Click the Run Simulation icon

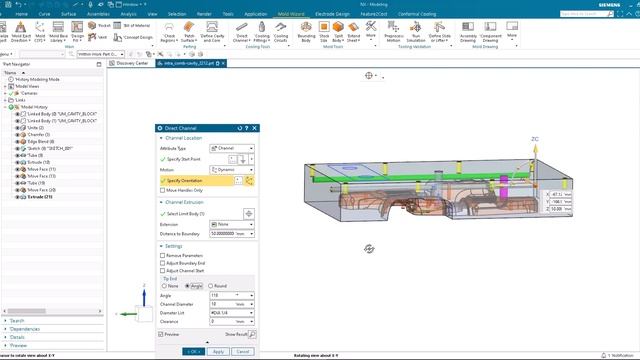(416, 27)
